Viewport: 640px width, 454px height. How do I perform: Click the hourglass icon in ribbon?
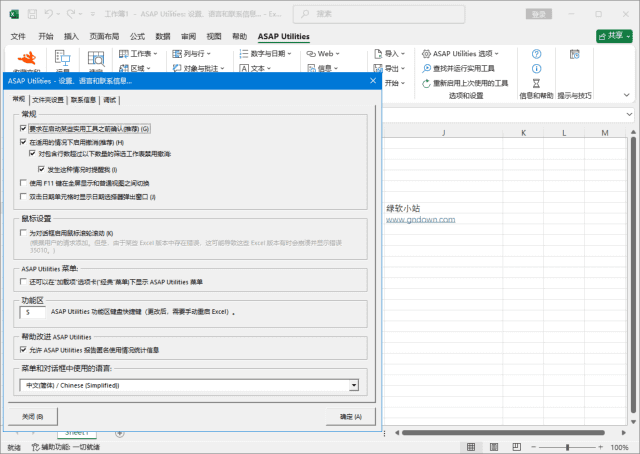point(536,83)
